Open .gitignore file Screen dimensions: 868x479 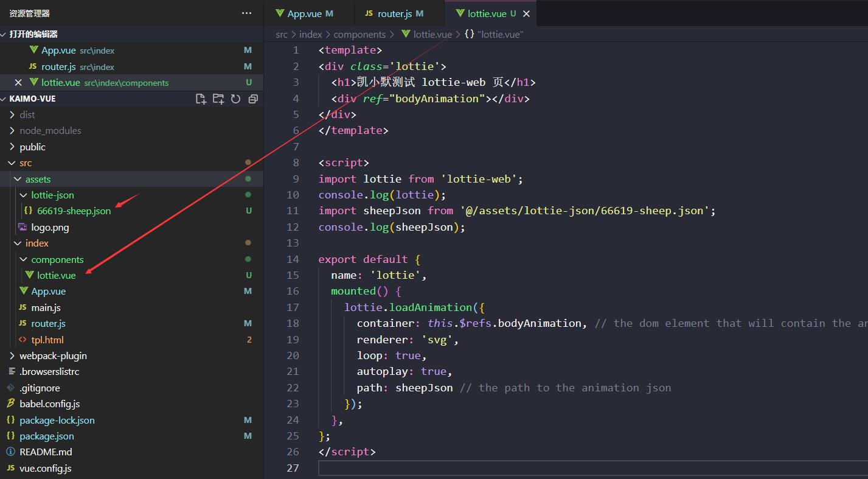click(x=131, y=388)
